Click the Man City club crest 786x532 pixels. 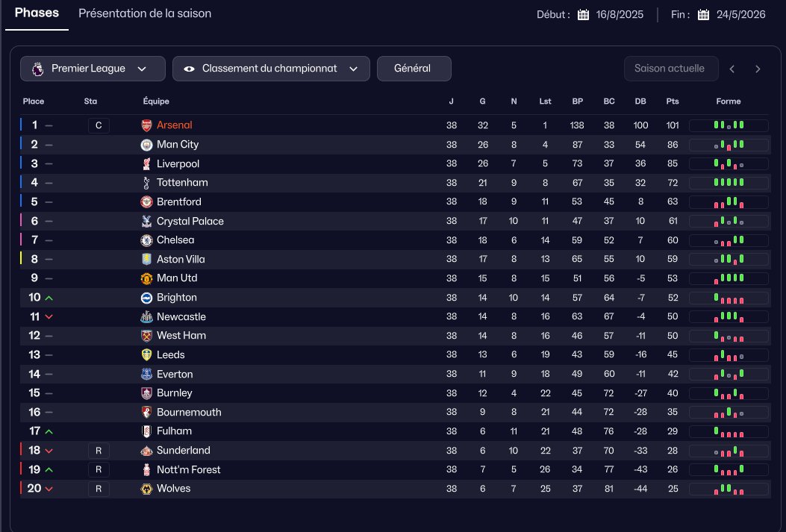pos(146,145)
